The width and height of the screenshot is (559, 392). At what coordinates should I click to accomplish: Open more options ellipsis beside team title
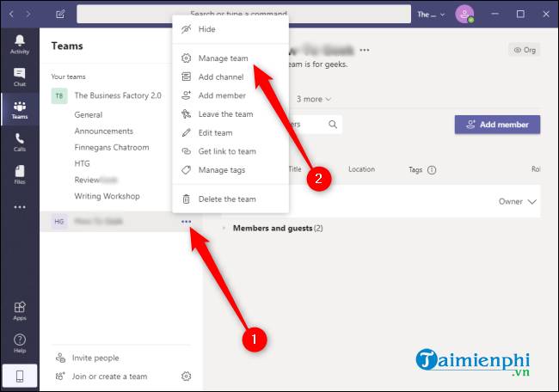pyautogui.click(x=365, y=50)
